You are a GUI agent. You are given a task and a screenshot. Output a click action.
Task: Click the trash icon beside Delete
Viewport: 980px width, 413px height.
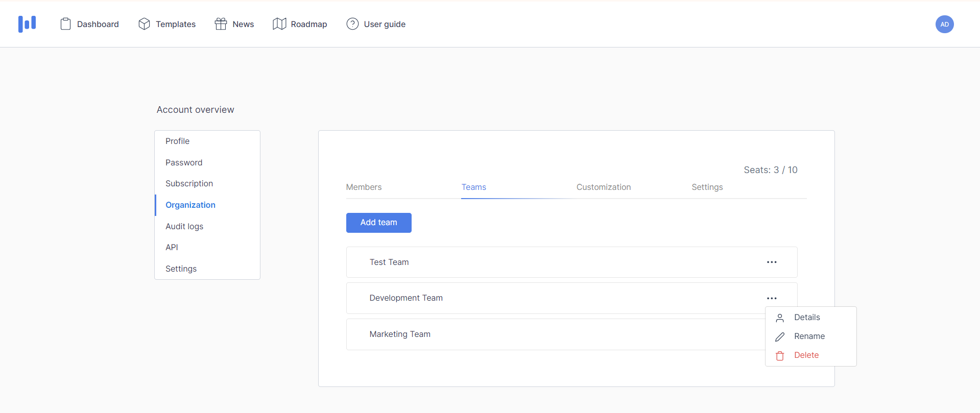pos(780,356)
